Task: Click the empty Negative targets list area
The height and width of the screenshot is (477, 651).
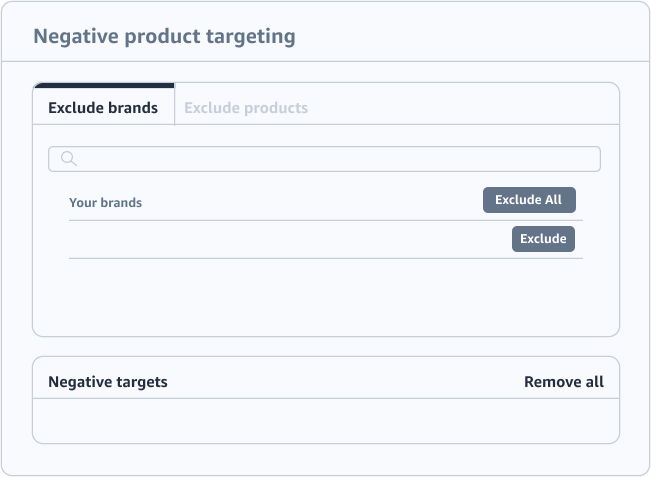Action: click(x=326, y=421)
